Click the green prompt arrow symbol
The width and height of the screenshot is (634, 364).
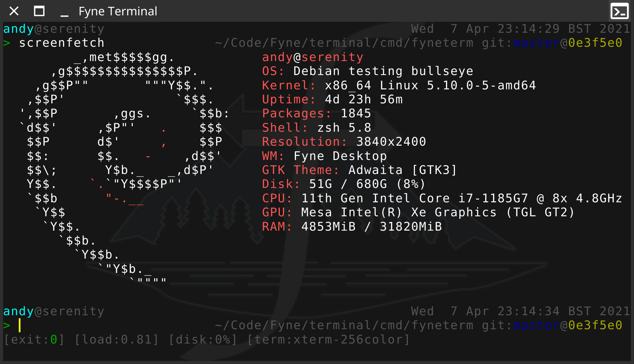click(6, 325)
